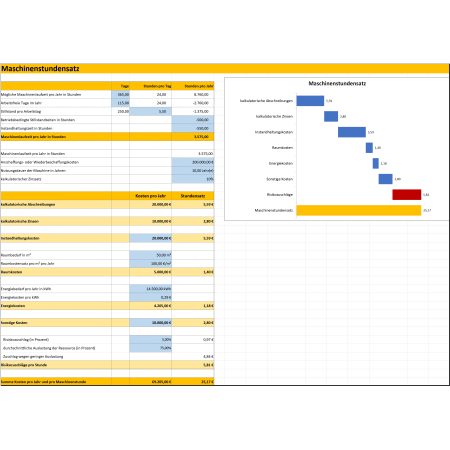Select the Energiekosten pro kWh value cell
The width and height of the screenshot is (450, 450).
151,297
